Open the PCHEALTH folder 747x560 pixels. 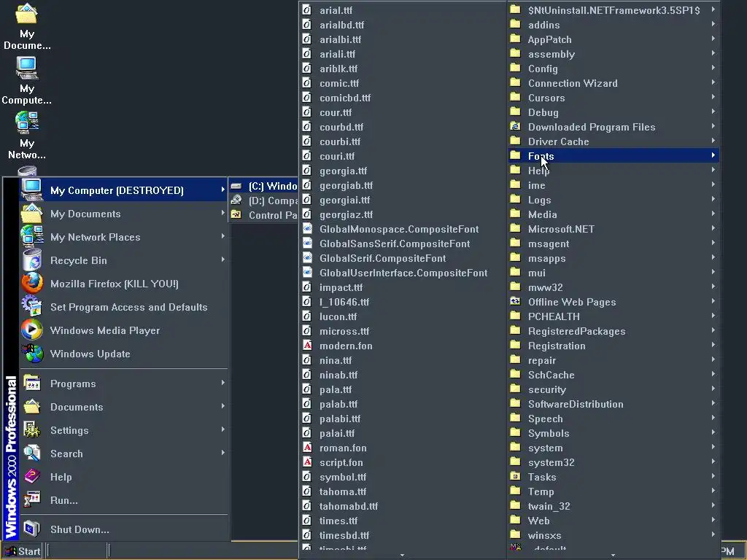pos(614,316)
